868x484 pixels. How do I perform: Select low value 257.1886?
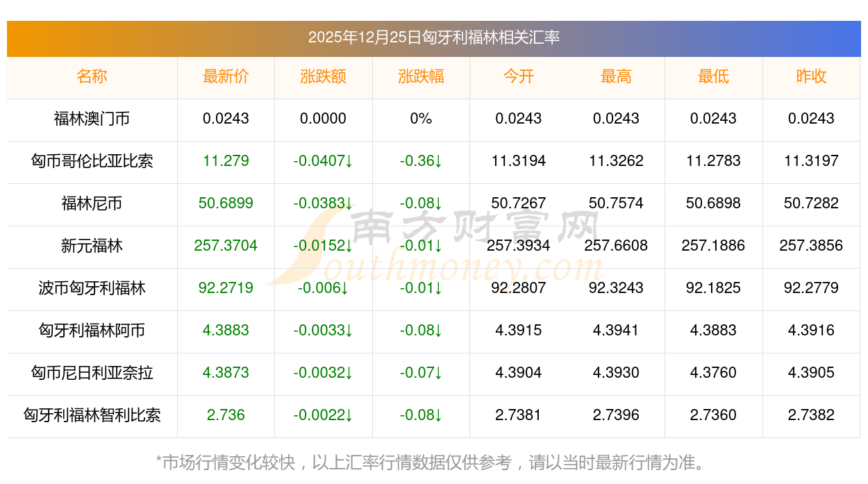point(713,246)
